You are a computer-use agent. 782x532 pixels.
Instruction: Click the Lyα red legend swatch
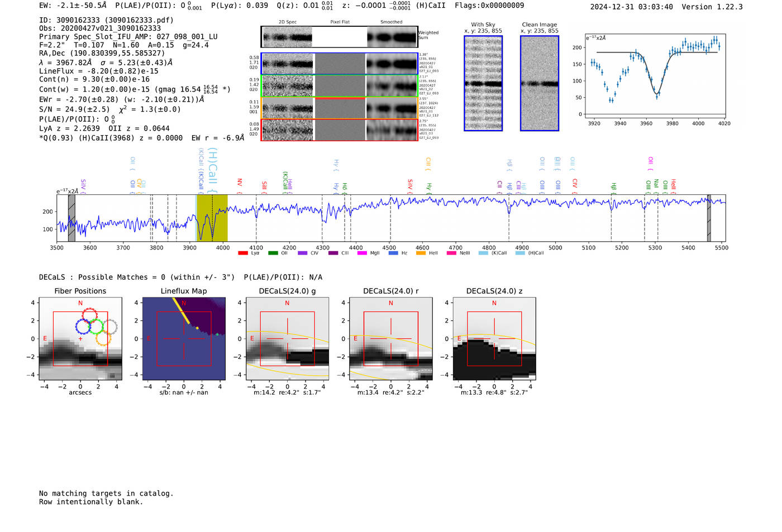242,253
